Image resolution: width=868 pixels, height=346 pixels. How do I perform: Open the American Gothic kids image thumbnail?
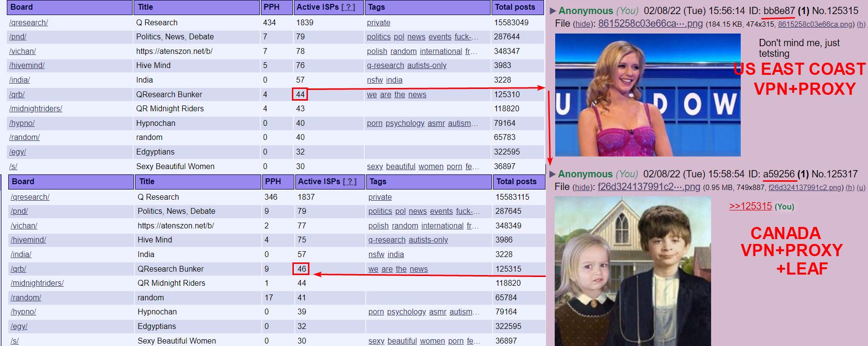click(632, 271)
